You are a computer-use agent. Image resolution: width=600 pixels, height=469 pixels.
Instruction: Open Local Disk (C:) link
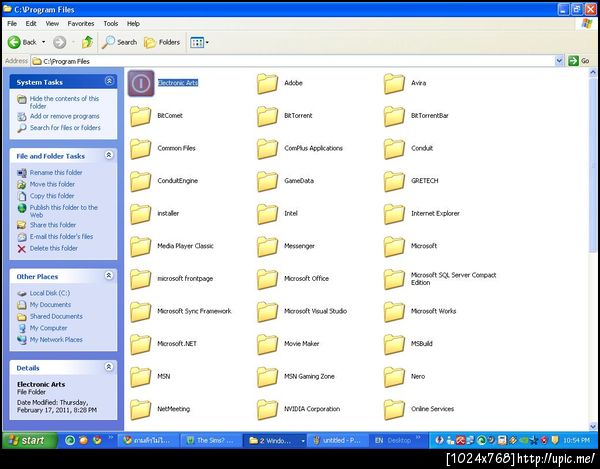[x=50, y=293]
